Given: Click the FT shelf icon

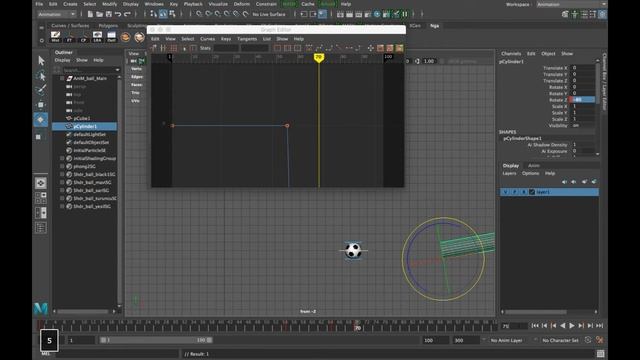Looking at the screenshot, I should point(69,36).
